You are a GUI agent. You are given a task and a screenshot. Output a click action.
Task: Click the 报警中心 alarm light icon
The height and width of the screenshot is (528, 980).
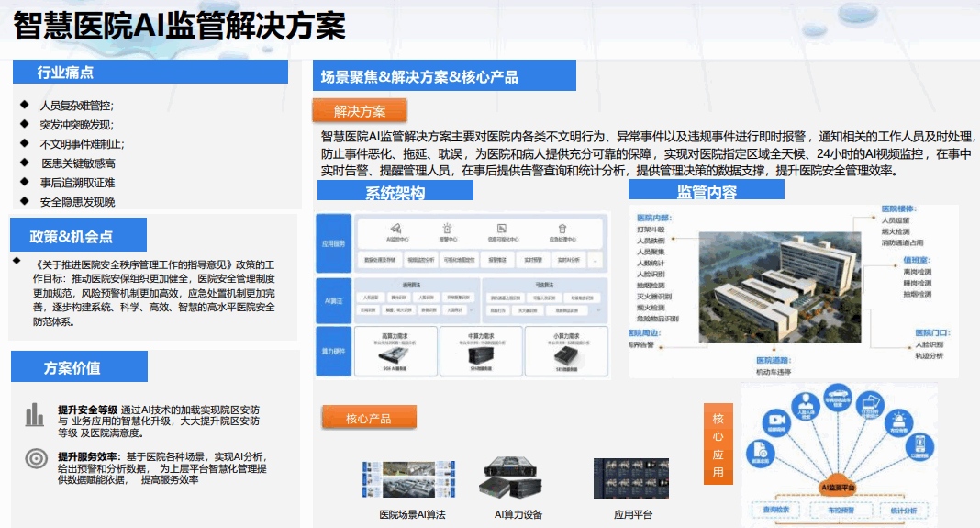click(447, 227)
